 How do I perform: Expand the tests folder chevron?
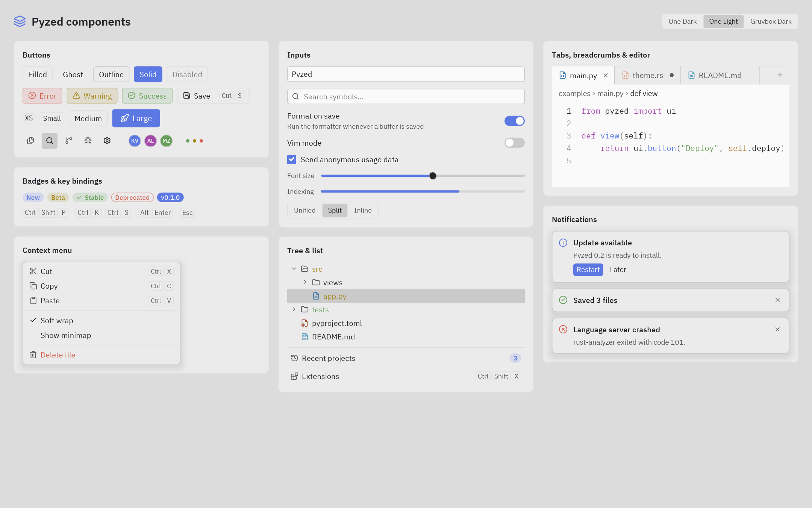click(294, 309)
